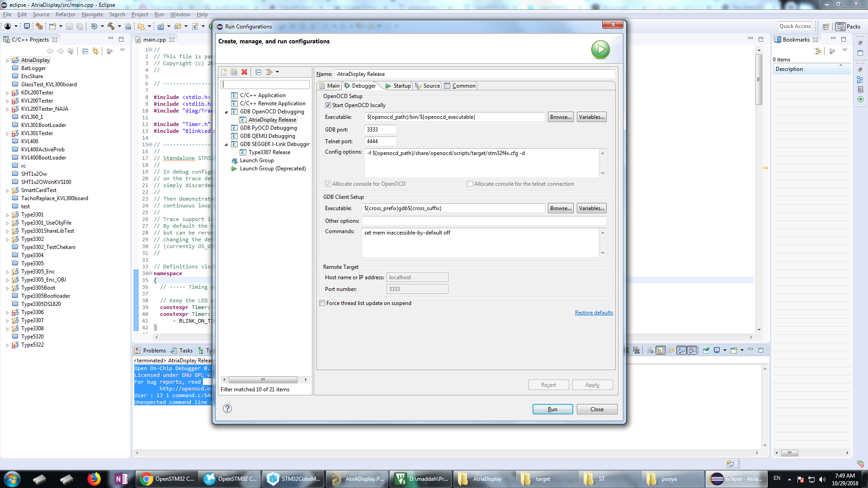
Task: Click the GDB port input field
Action: click(380, 130)
